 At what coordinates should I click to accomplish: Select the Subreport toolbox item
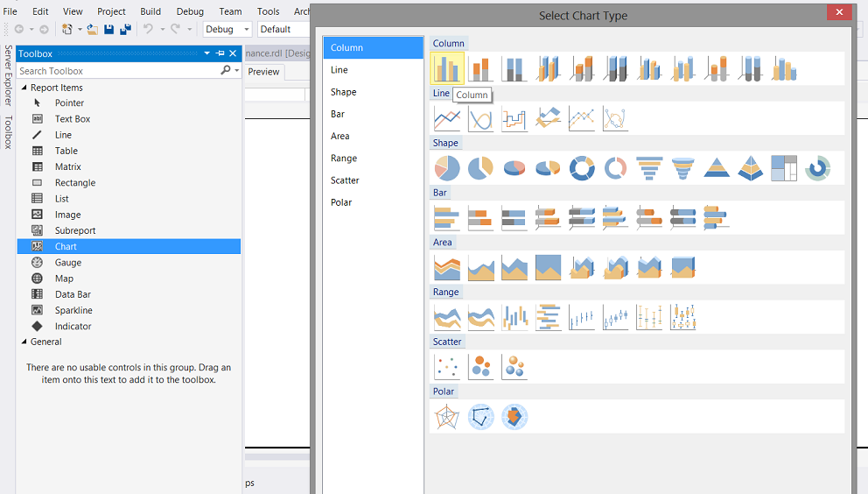pyautogui.click(x=129, y=230)
